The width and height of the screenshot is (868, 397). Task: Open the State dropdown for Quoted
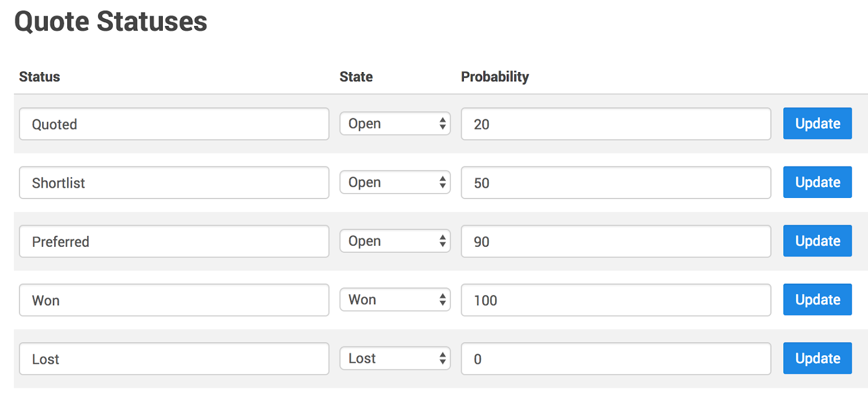point(395,124)
